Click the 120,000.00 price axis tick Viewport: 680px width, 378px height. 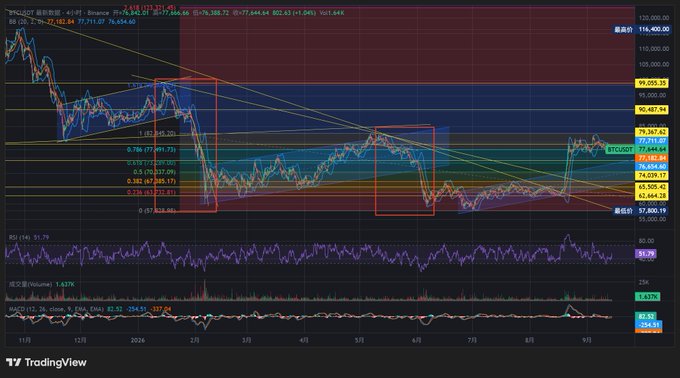tap(654, 18)
